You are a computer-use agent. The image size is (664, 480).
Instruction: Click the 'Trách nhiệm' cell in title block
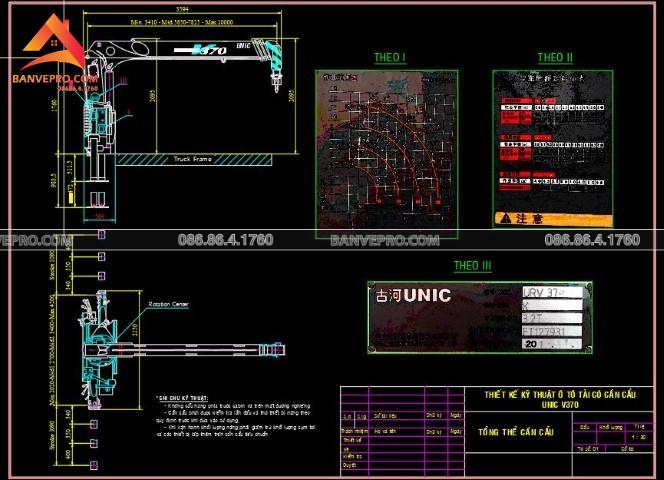tap(354, 431)
